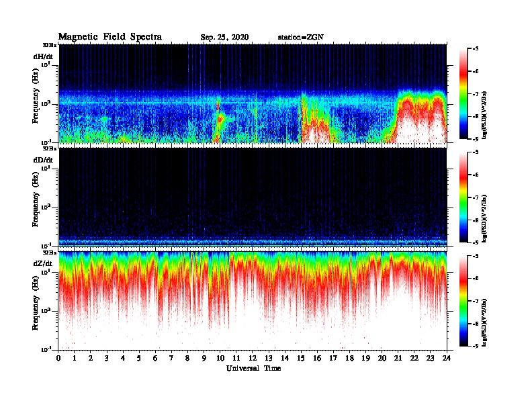Click inside the dZ/dt spectrogram plot

point(253,301)
